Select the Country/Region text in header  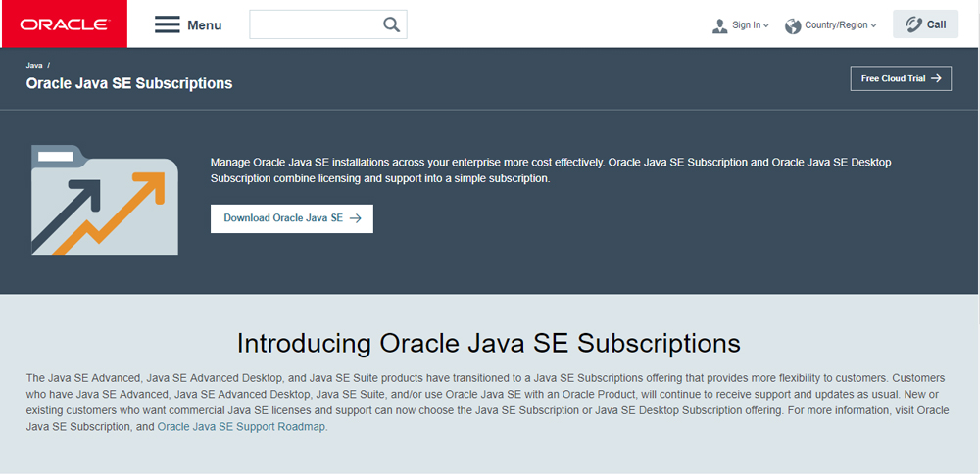[836, 25]
